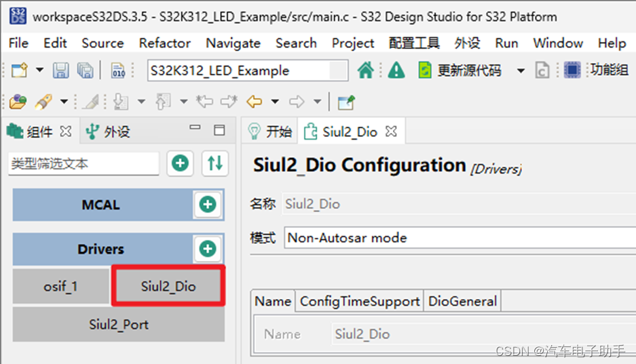
Task: Click the Save All icon
Action: [85, 70]
